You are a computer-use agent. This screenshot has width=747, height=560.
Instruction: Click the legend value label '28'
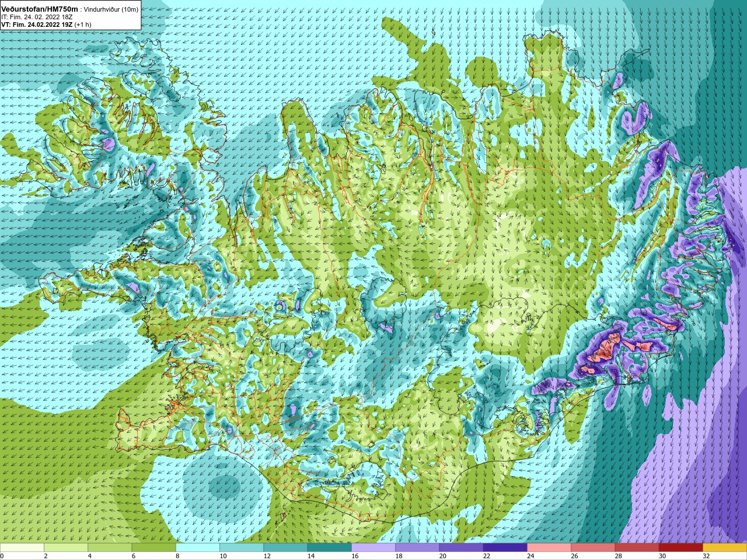(619, 556)
